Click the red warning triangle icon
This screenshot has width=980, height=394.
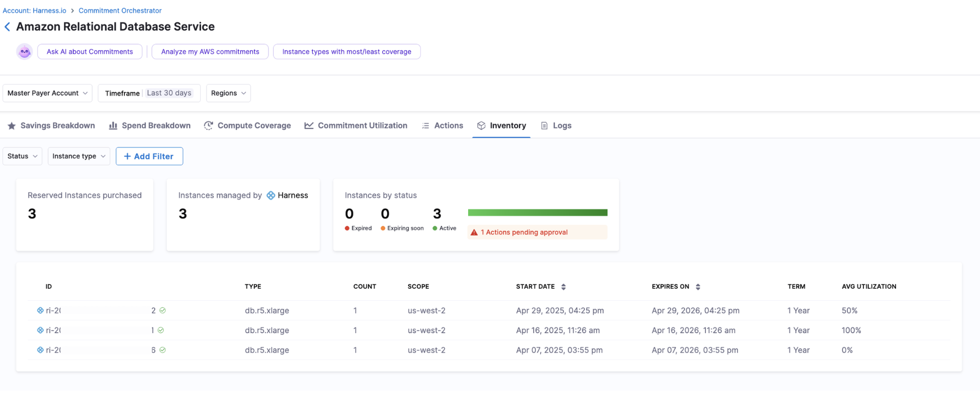coord(474,232)
